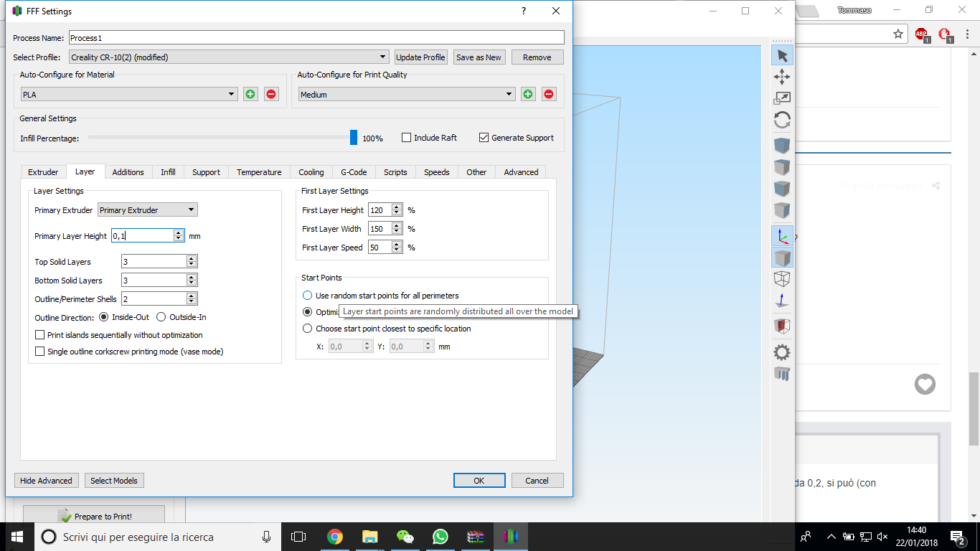Select the rotate view tool icon
The image size is (980, 551).
click(x=782, y=120)
